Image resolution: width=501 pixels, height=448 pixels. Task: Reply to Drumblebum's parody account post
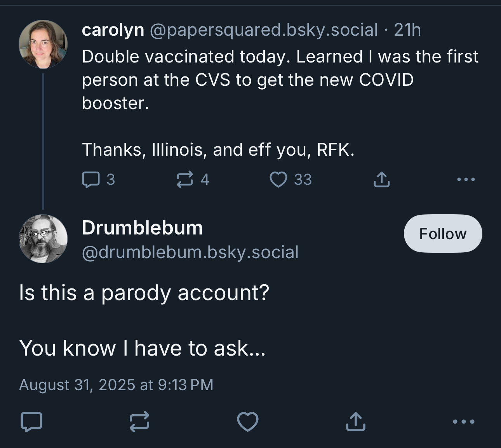click(x=31, y=422)
